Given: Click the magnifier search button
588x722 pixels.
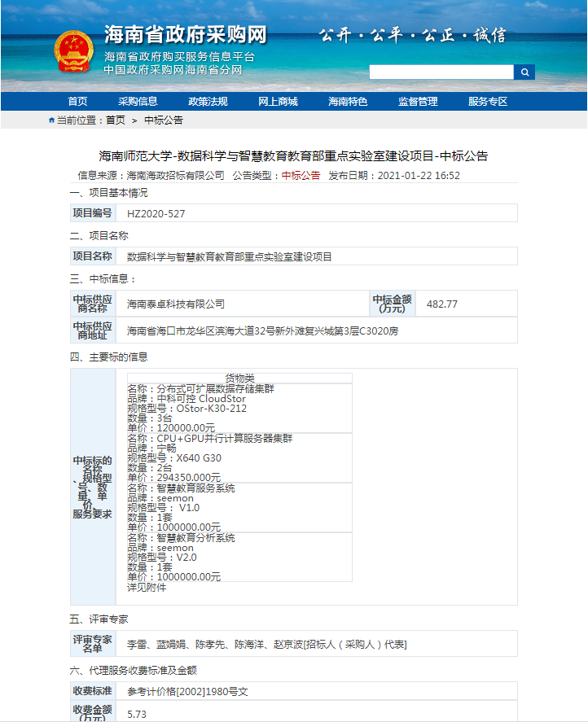Looking at the screenshot, I should pyautogui.click(x=524, y=72).
